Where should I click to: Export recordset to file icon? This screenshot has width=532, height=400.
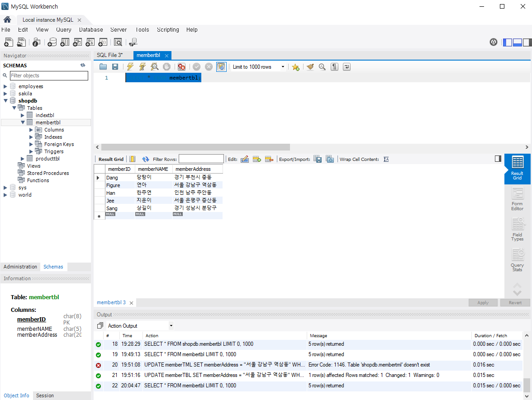(x=318, y=159)
